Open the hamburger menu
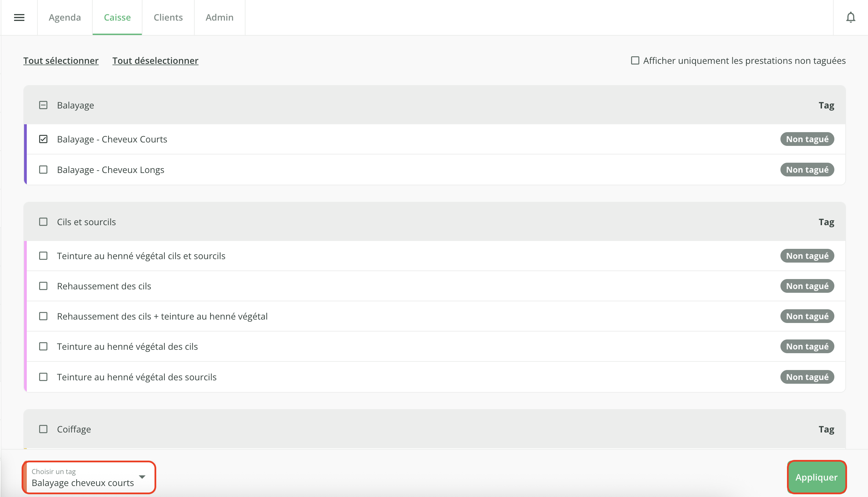 19,18
